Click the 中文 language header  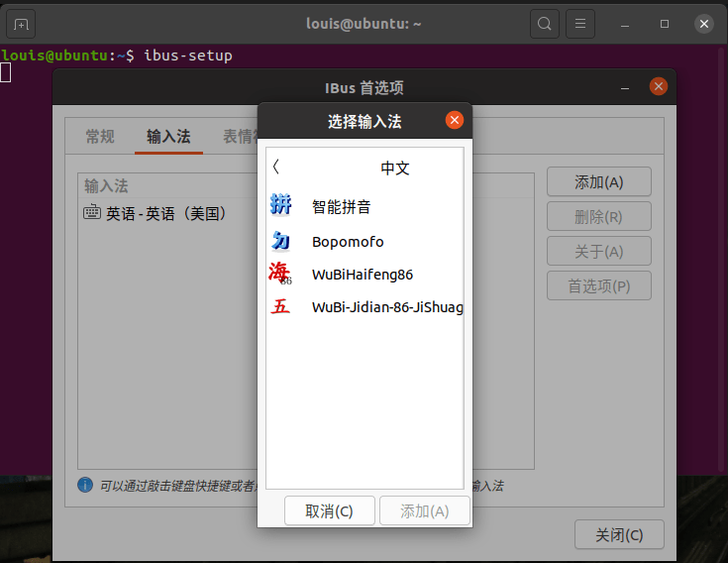(x=394, y=168)
